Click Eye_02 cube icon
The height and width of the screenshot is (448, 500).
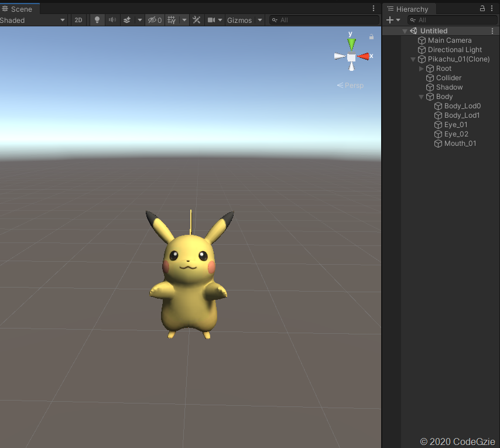(439, 134)
